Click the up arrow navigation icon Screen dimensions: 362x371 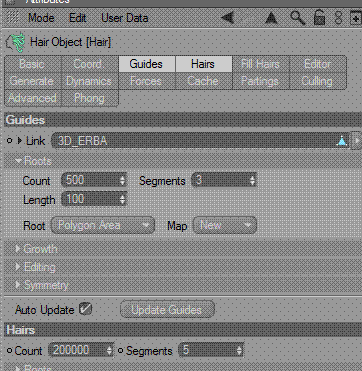(x=271, y=18)
